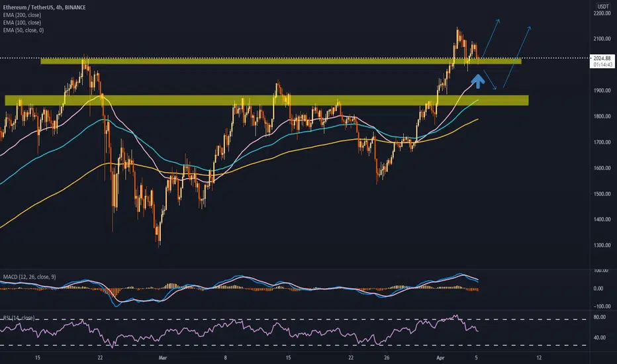Click the 01:14:43 candle countdown timer
The width and height of the screenshot is (617, 364).
click(602, 65)
